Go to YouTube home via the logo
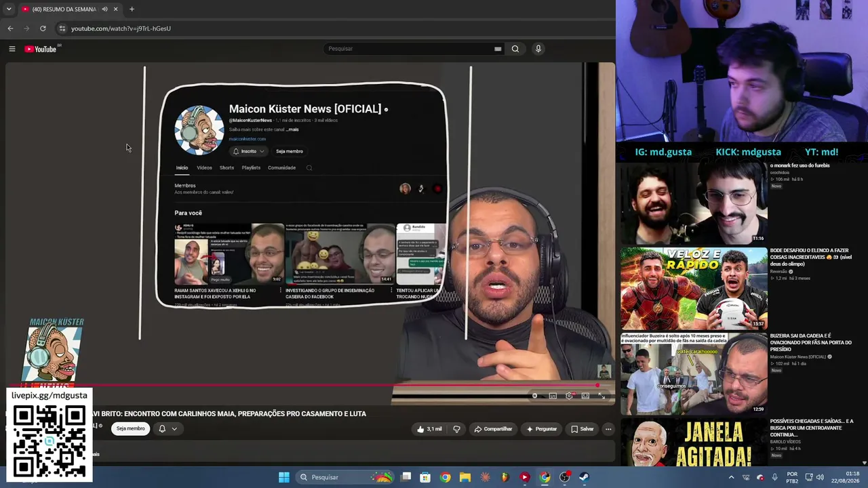Viewport: 868px width, 488px height. (x=42, y=49)
